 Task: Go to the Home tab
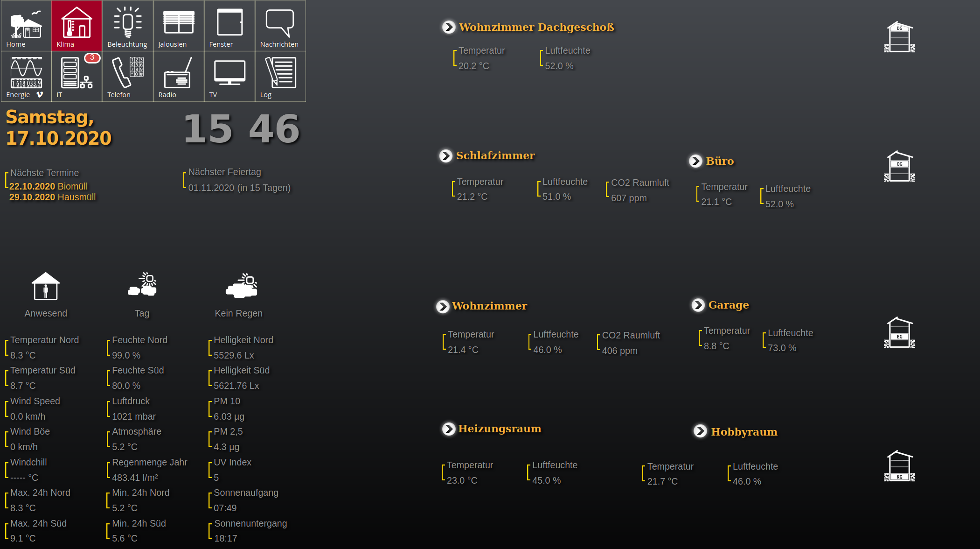pyautogui.click(x=26, y=26)
